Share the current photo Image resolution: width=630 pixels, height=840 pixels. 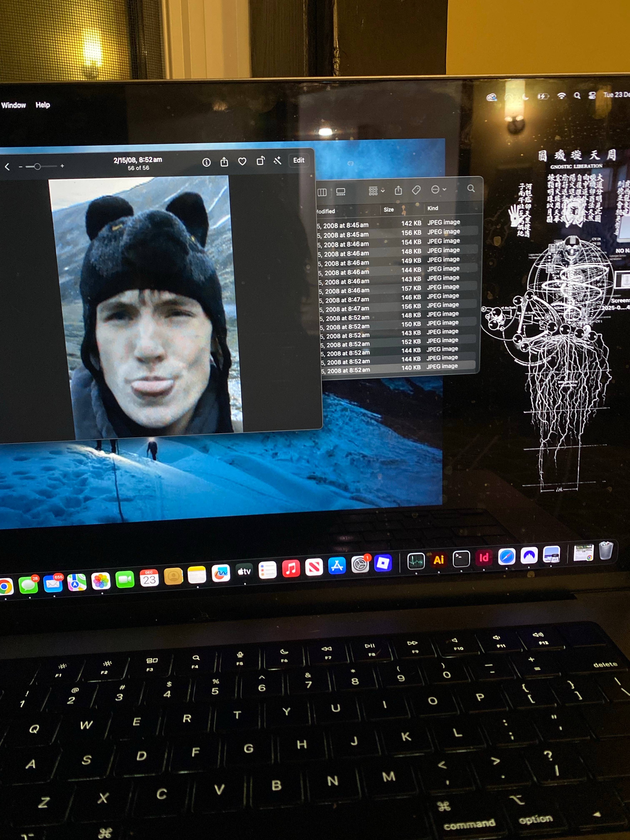click(x=224, y=162)
